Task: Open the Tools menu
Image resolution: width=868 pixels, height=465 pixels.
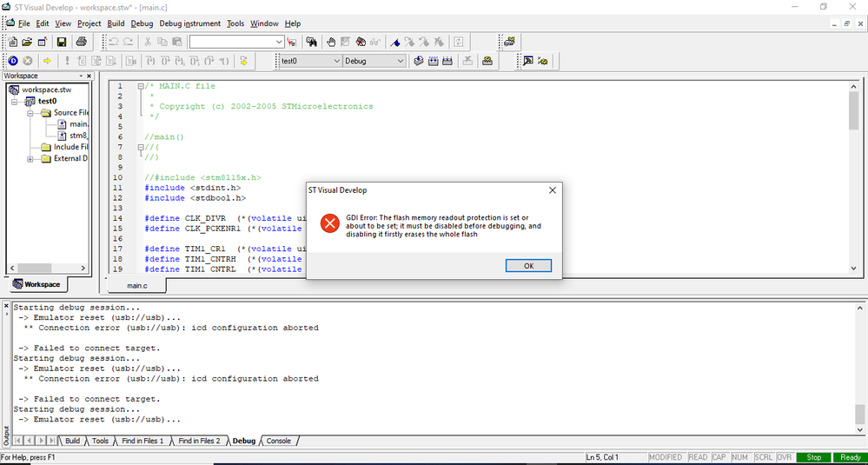Action: (235, 23)
